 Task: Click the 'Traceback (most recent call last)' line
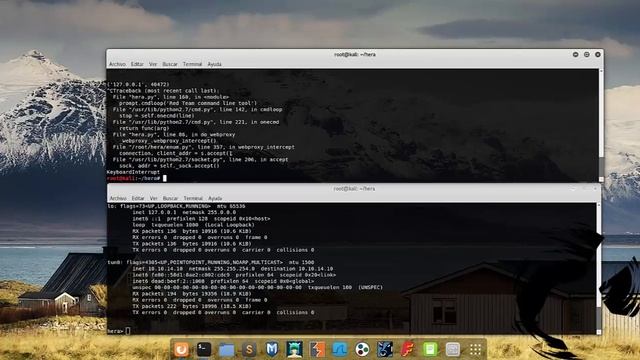[163, 91]
